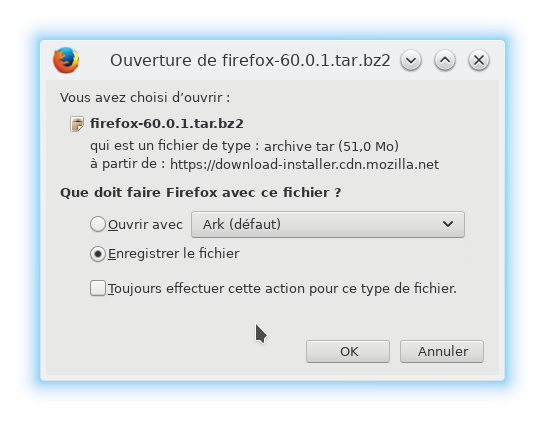This screenshot has width=545, height=421.
Task: Click the Annuler button to cancel
Action: tap(442, 351)
